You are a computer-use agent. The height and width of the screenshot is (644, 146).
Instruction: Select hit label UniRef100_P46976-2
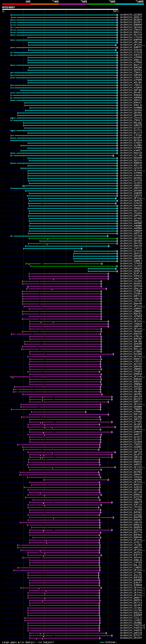coord(132,625)
